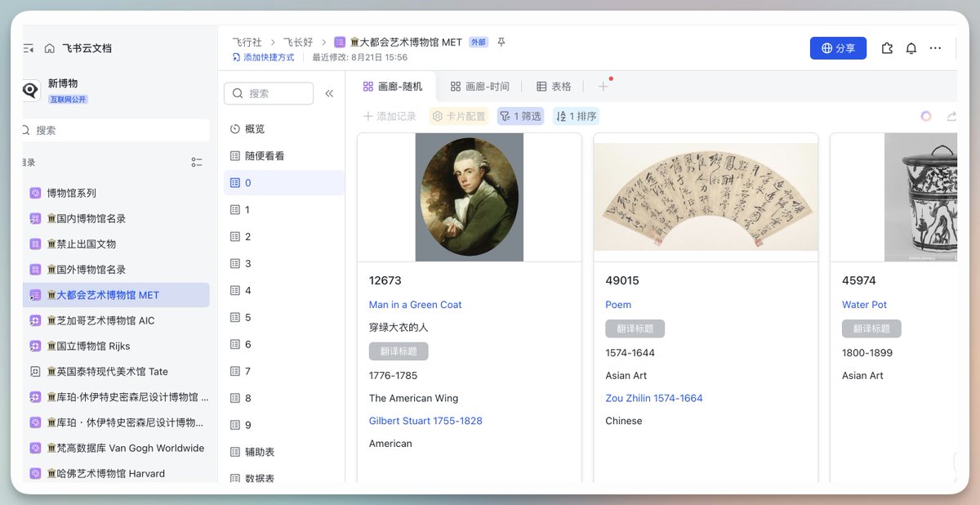Select table 0 in the list

click(283, 183)
